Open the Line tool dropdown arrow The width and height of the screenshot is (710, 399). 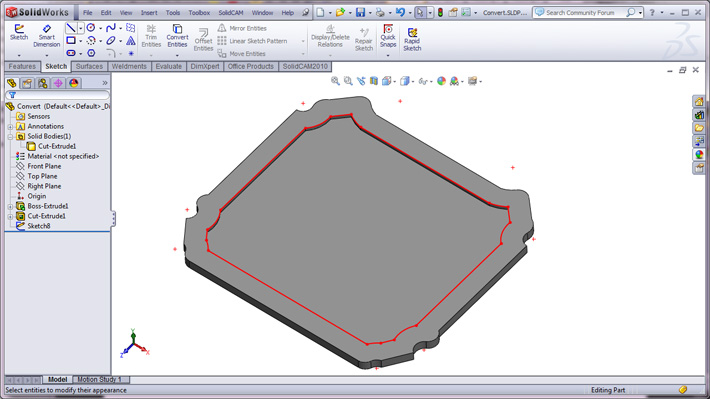[81, 28]
